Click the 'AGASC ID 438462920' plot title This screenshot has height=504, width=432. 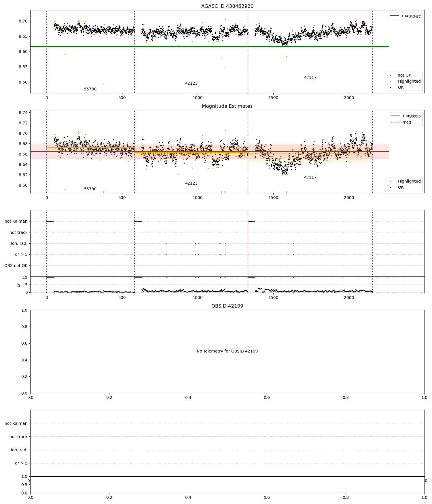click(x=227, y=6)
